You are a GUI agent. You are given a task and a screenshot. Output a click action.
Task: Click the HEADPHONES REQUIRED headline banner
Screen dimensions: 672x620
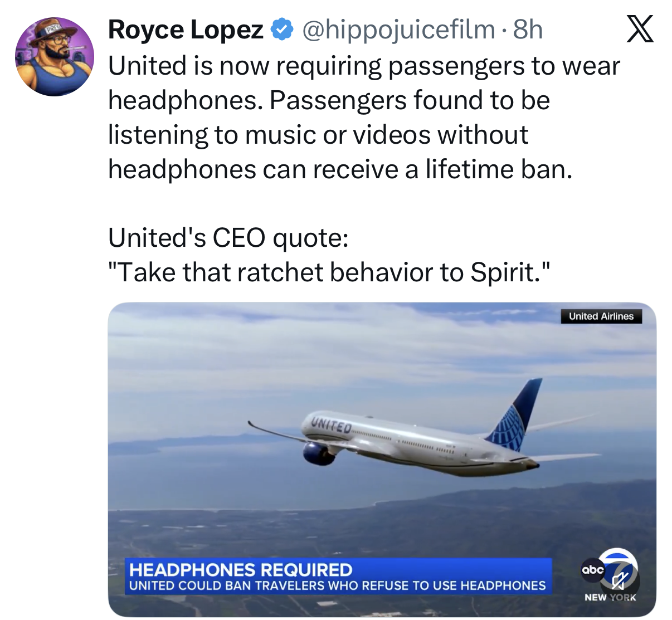coord(241,569)
